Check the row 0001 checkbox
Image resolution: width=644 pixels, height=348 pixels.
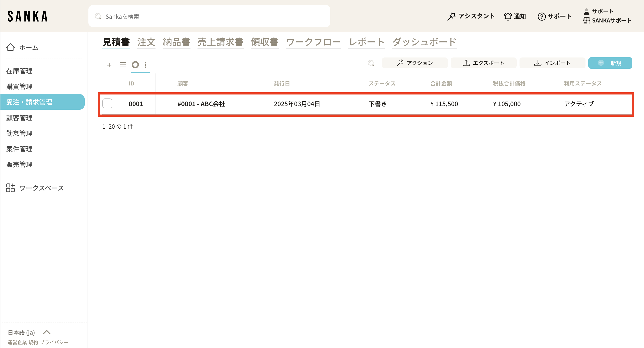[x=108, y=104]
